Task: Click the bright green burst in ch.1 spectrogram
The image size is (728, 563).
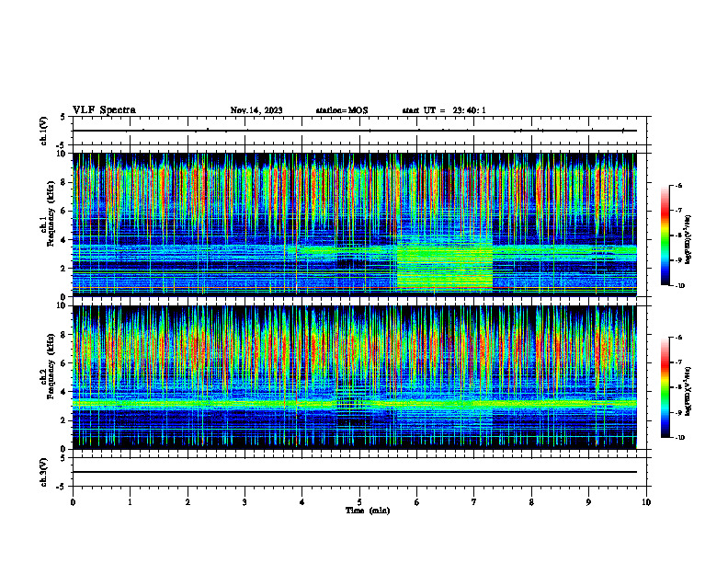Action: pos(445,266)
